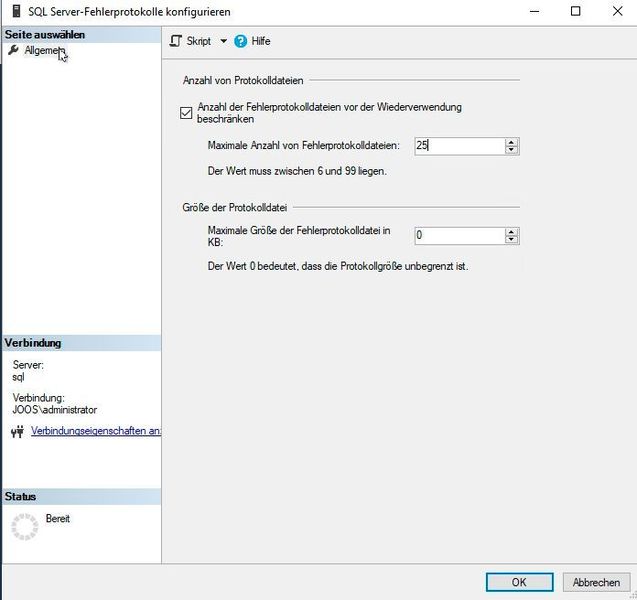Screen dimensions: 637x600
Task: Maximize the dialog window
Action: click(576, 11)
